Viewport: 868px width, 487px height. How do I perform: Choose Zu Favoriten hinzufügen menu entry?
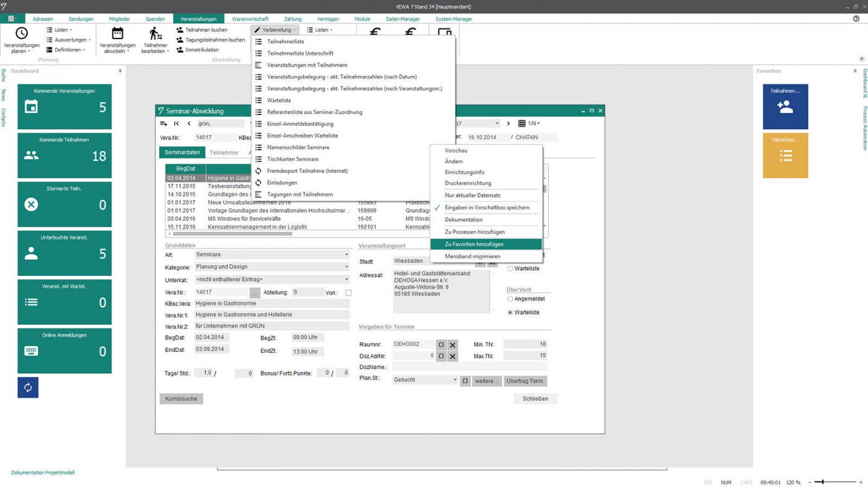click(x=486, y=244)
